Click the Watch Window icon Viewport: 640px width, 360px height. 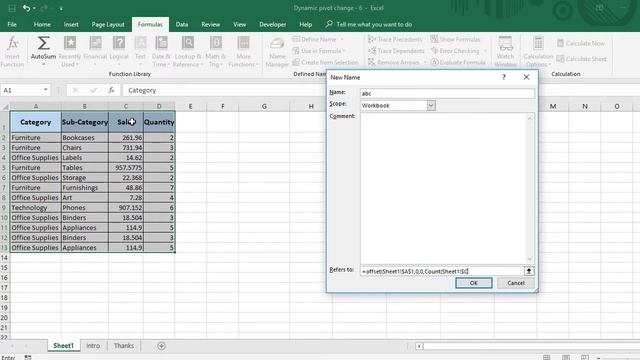(505, 43)
